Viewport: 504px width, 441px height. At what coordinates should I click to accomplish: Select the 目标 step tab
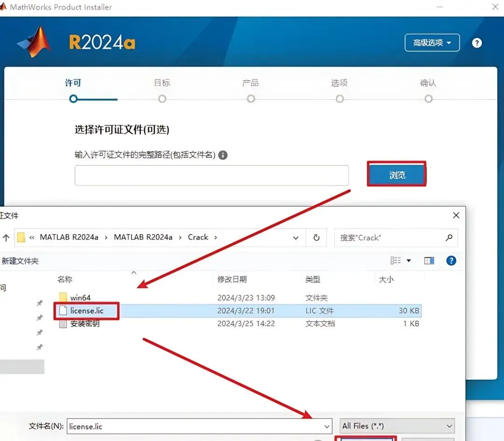(x=162, y=83)
